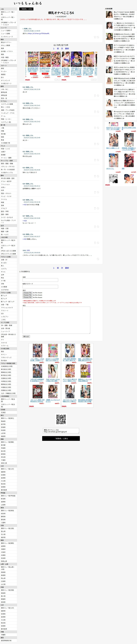
Task: Click the report icon on post 926
Action: 98,208
